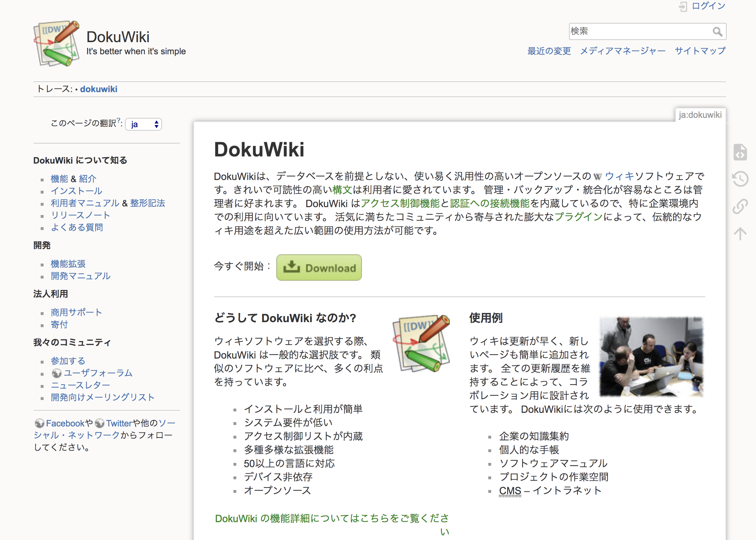This screenshot has width=756, height=540.
Task: Open よくある質問 FAQ link
Action: (77, 227)
